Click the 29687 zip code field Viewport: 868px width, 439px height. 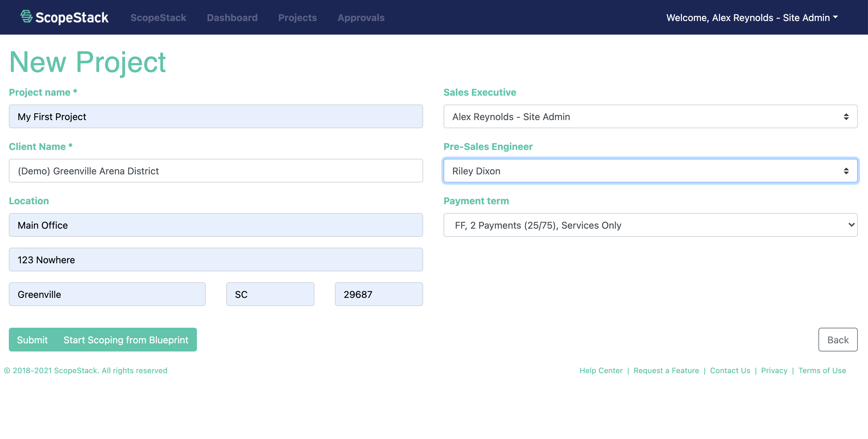379,294
